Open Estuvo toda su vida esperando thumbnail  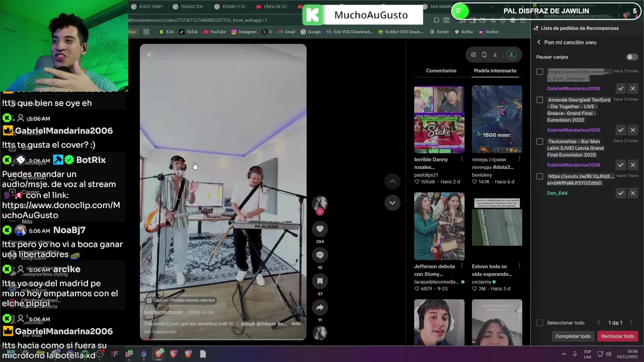tap(497, 226)
